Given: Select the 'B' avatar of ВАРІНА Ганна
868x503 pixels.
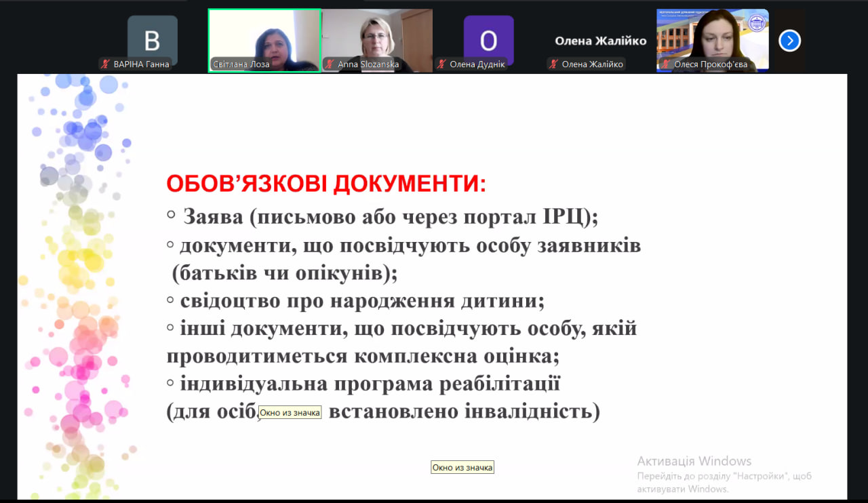Looking at the screenshot, I should (152, 40).
